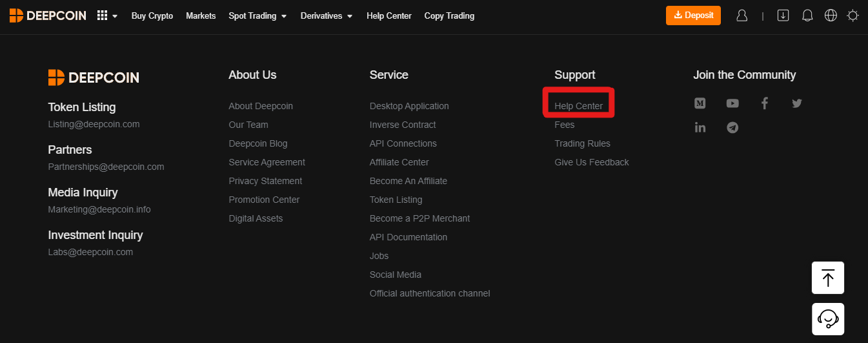Expand the Spot Trading dropdown menu

point(257,16)
